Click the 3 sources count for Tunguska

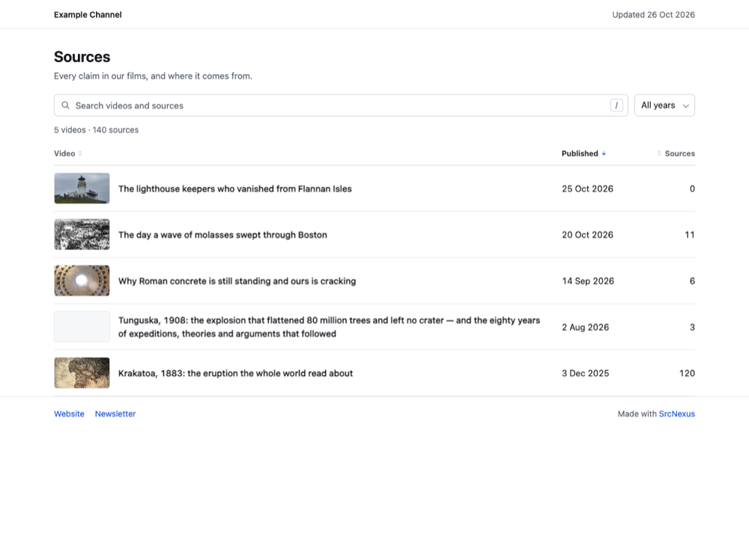[x=692, y=327]
